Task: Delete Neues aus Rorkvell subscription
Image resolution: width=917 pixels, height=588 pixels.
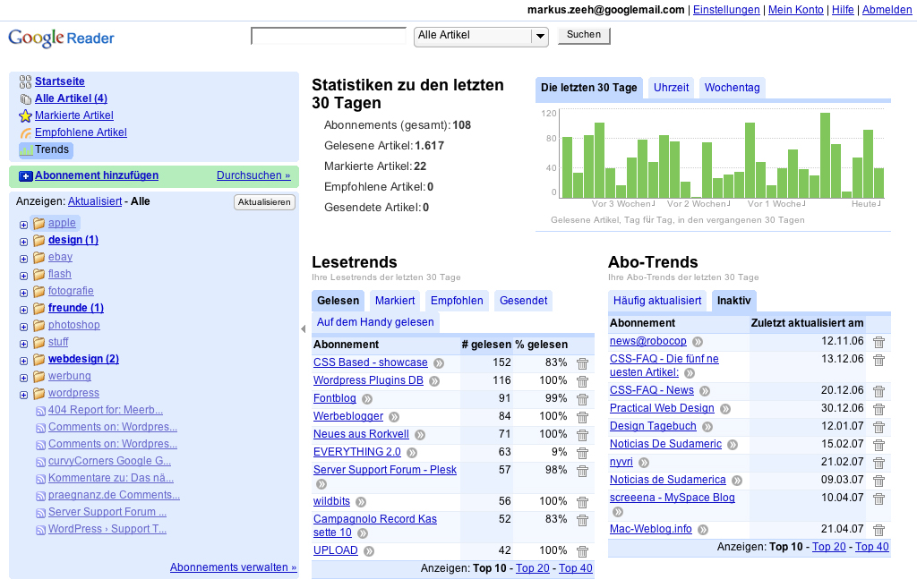Action: pyautogui.click(x=582, y=436)
